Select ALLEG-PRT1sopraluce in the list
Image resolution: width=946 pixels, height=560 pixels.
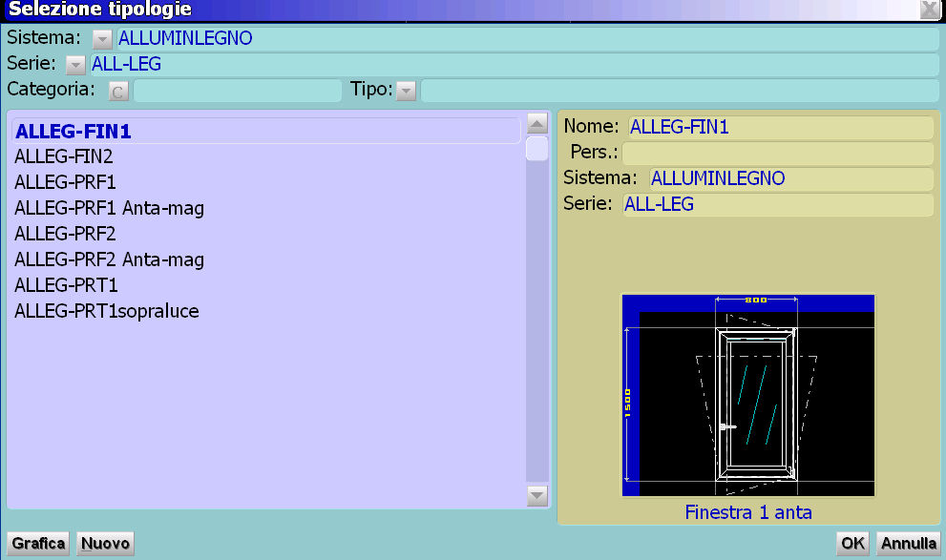pyautogui.click(x=266, y=311)
